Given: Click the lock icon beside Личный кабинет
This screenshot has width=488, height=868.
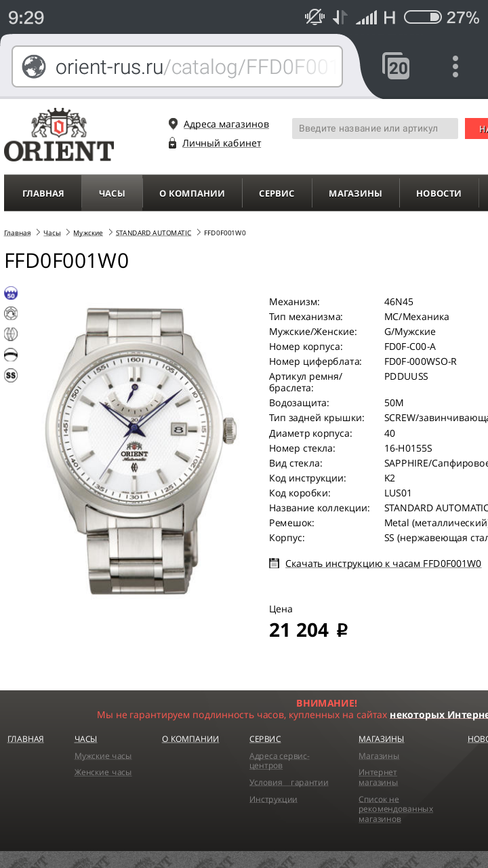Looking at the screenshot, I should 172,143.
